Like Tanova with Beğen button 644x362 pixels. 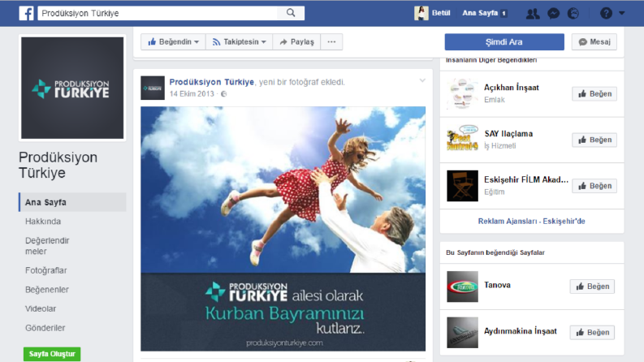(x=592, y=287)
